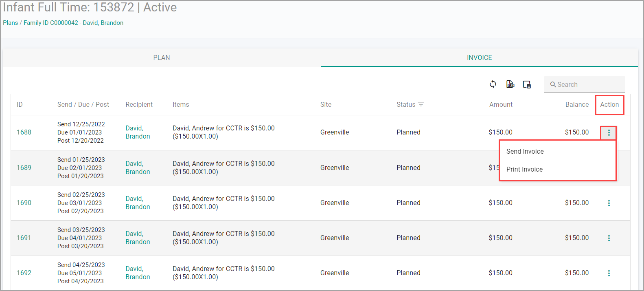Viewport: 644px width, 291px height.
Task: Open invoice ID 1691
Action: [24, 238]
